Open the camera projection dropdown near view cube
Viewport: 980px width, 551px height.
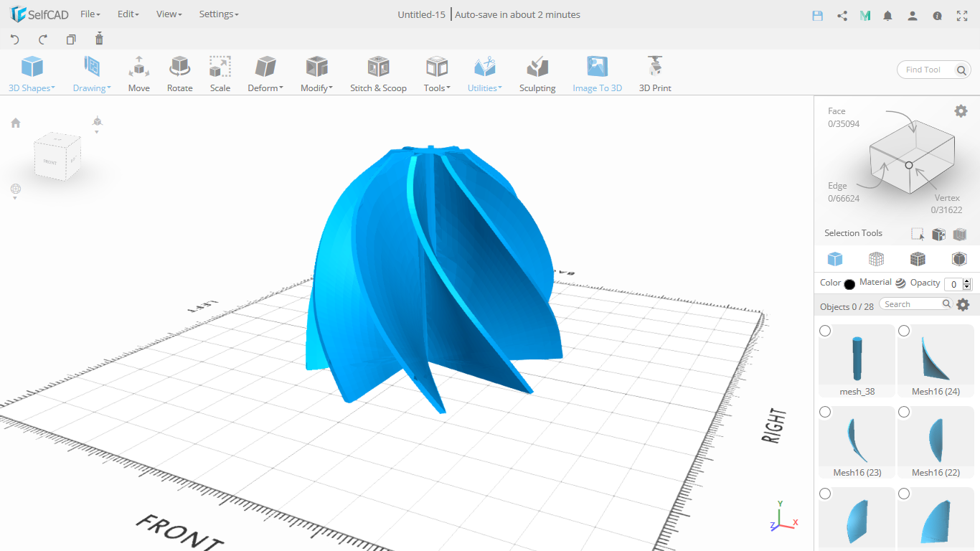coord(98,126)
